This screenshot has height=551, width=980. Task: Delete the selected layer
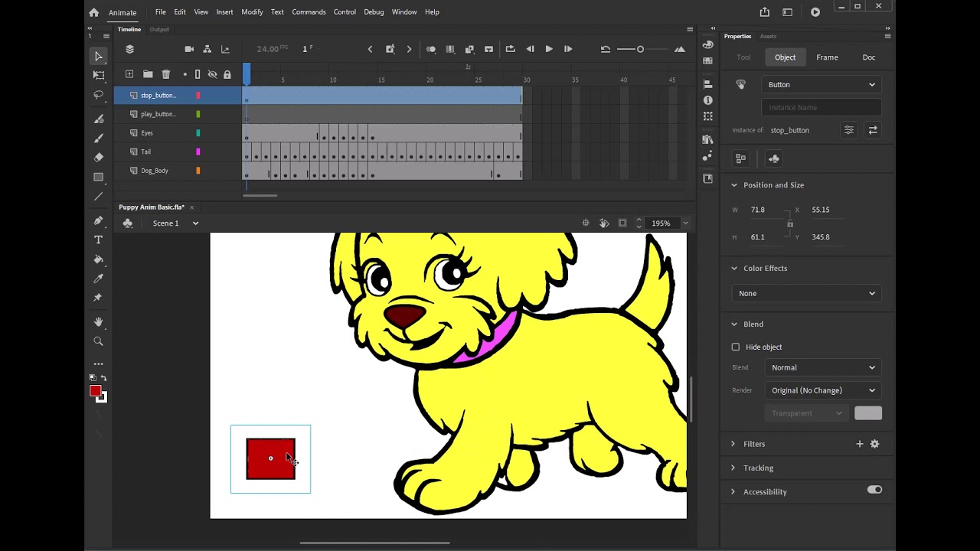(166, 74)
